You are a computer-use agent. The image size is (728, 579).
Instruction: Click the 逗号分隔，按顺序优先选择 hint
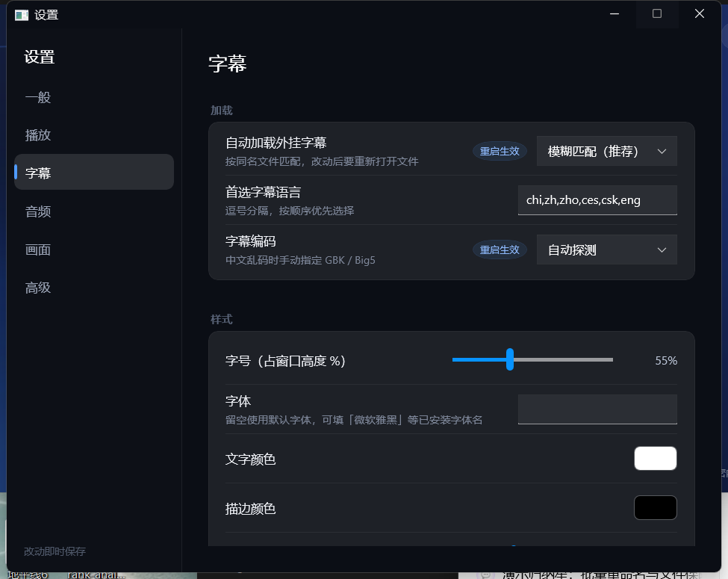click(290, 211)
